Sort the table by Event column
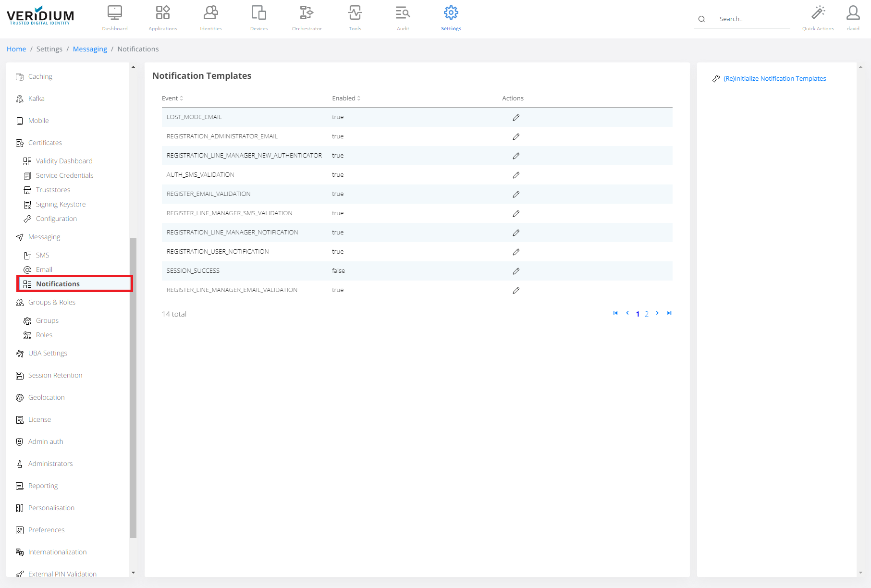This screenshot has width=871, height=588. coord(172,98)
